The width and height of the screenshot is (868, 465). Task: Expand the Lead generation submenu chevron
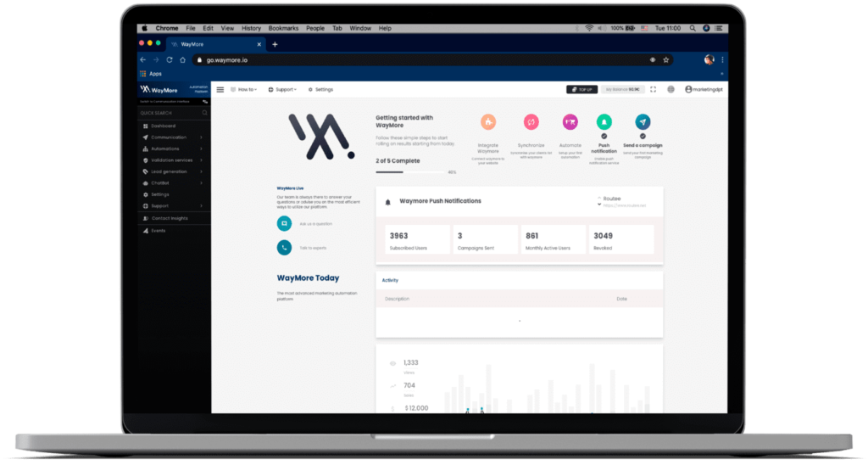[202, 171]
